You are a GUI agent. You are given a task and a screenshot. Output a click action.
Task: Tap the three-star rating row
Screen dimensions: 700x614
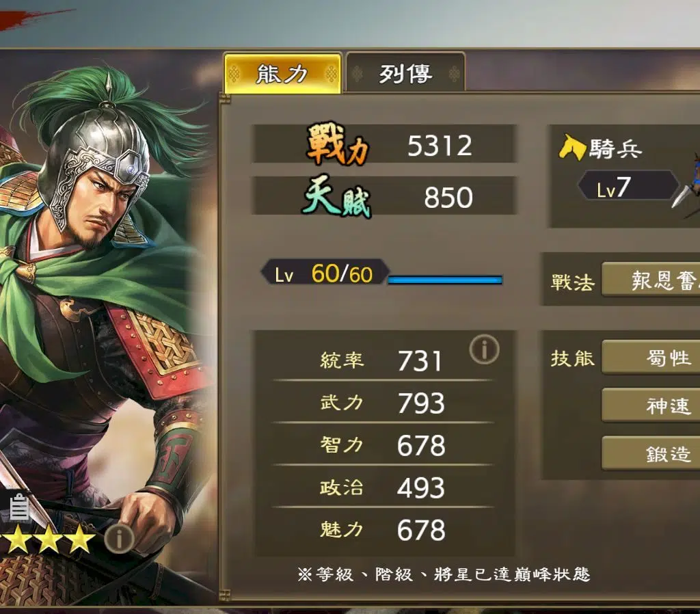pos(47,539)
